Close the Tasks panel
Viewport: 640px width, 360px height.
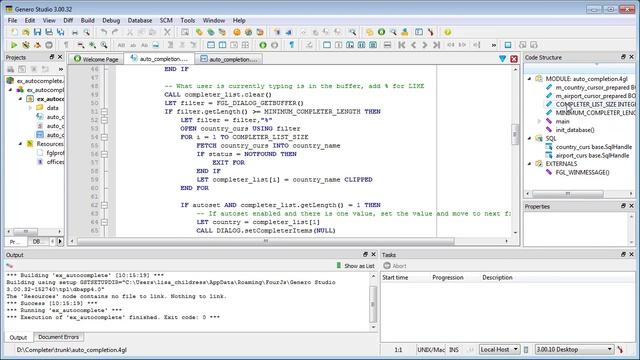[631, 254]
